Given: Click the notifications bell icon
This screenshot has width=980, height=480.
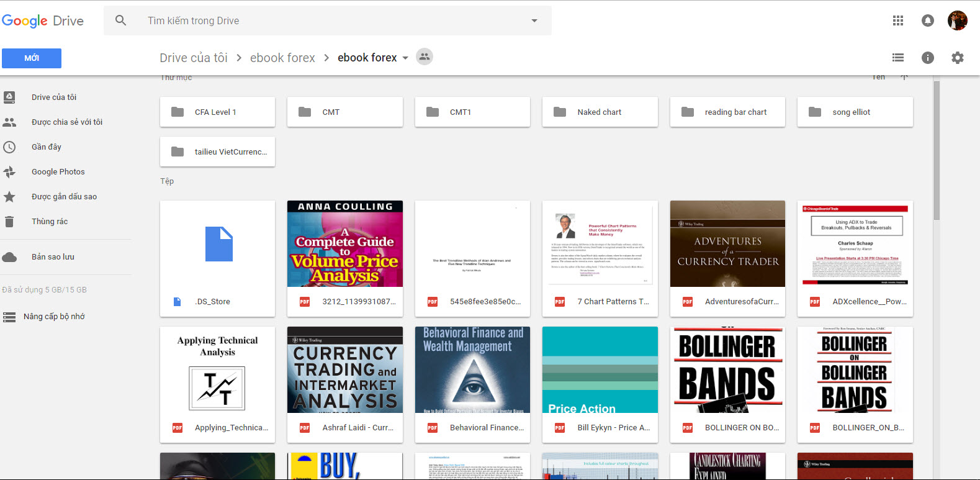Looking at the screenshot, I should (x=927, y=20).
